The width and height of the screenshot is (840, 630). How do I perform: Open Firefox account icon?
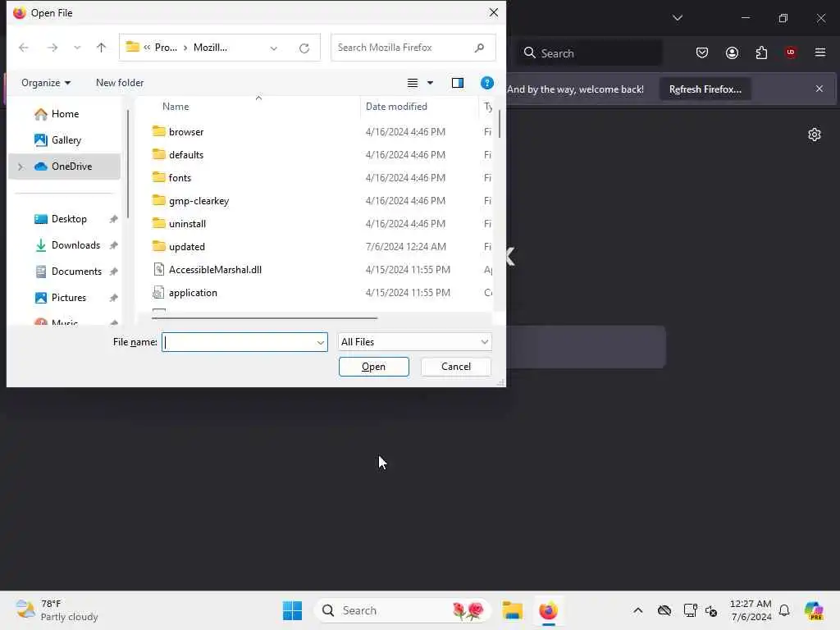(x=732, y=52)
